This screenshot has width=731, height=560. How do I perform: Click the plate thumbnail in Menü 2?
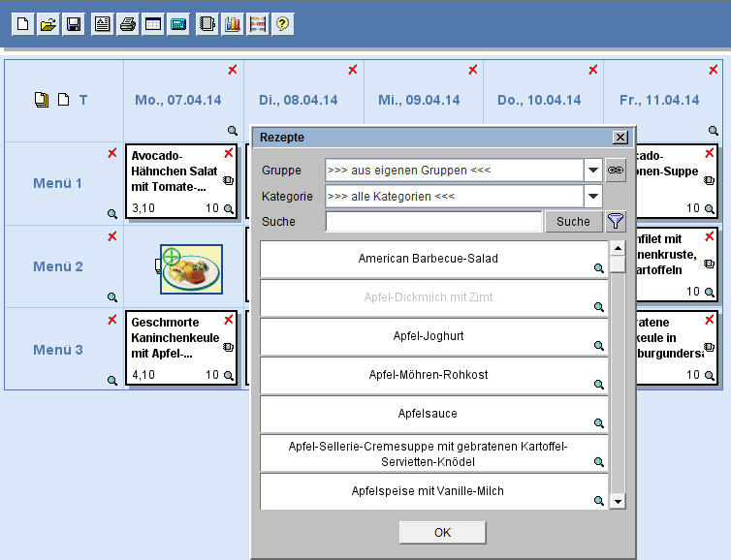tap(192, 268)
